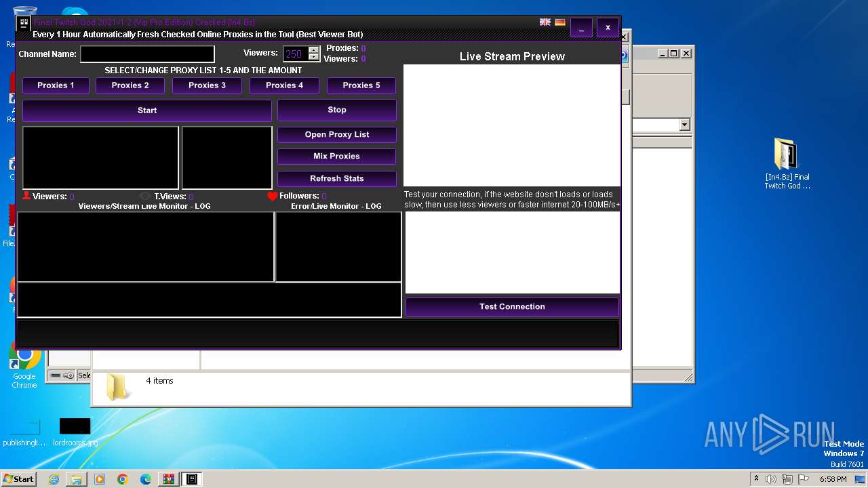Viewport: 868px width, 488px height.
Task: Open Proxy List
Action: tap(337, 134)
